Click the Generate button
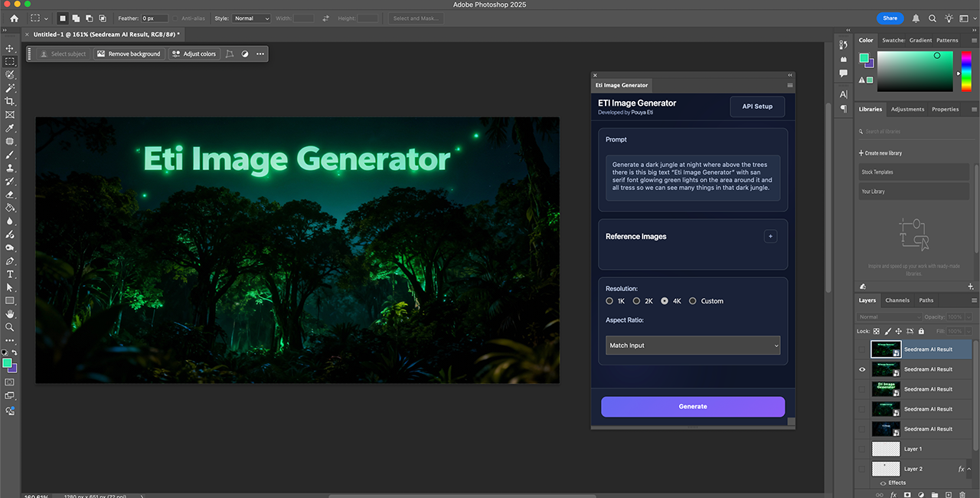Viewport: 980px width, 498px height. point(692,407)
